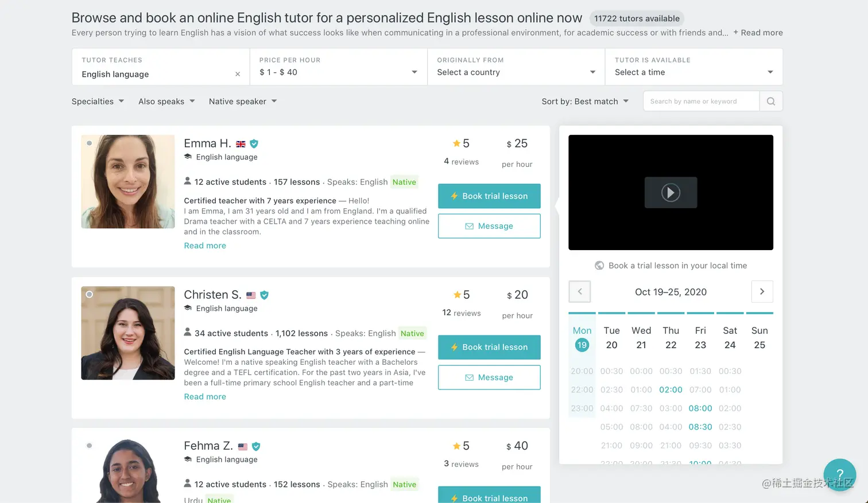This screenshot has width=868, height=503.
Task: Select Tue 20 in the calendar
Action: 611,338
